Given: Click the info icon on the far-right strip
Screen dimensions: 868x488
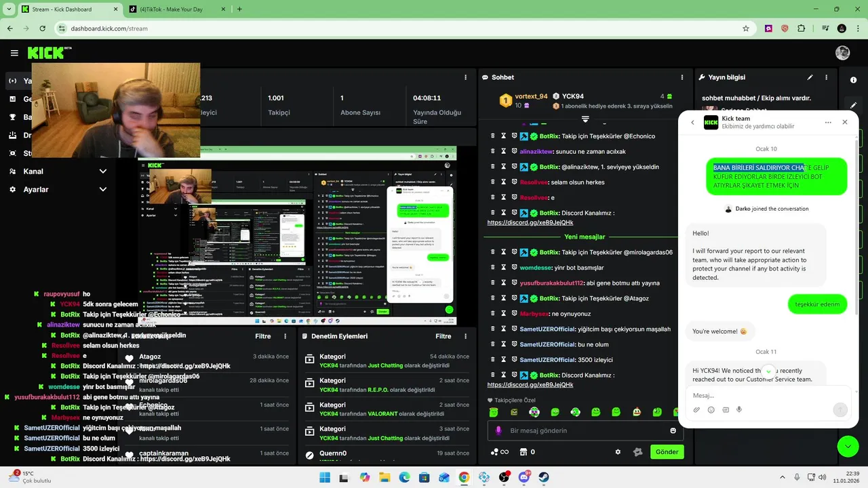Looking at the screenshot, I should click(x=853, y=80).
